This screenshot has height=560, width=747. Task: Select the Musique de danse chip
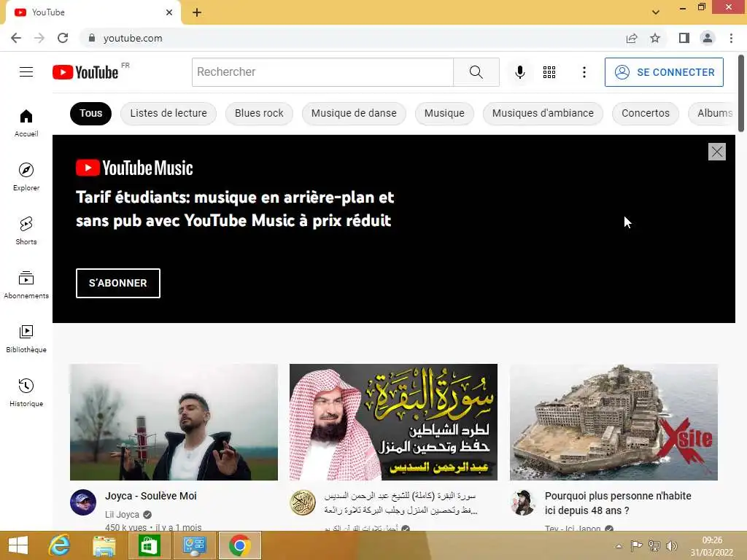pyautogui.click(x=354, y=113)
